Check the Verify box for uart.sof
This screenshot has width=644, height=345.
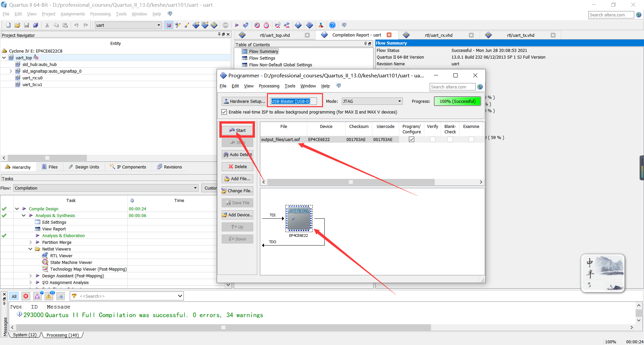coord(433,139)
